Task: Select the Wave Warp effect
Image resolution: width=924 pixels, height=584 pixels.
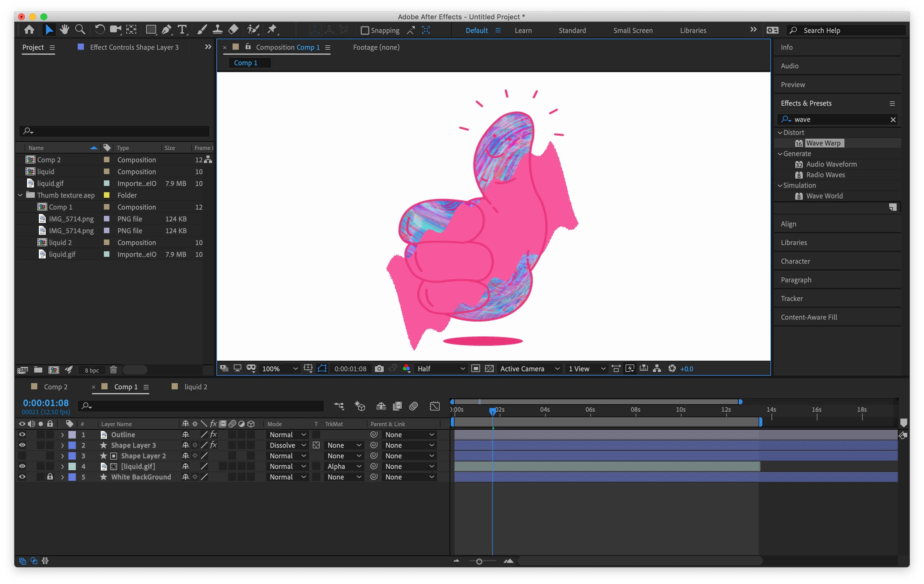Action: [823, 143]
